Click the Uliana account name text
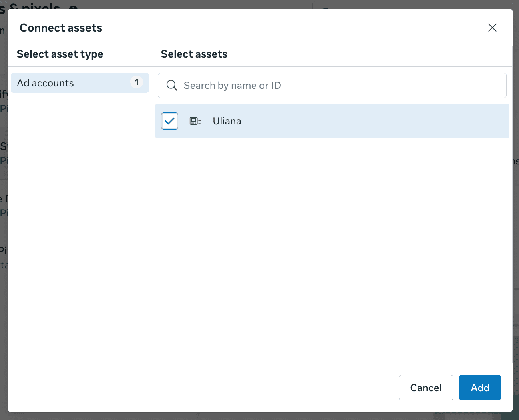This screenshot has height=420, width=519. 227,121
